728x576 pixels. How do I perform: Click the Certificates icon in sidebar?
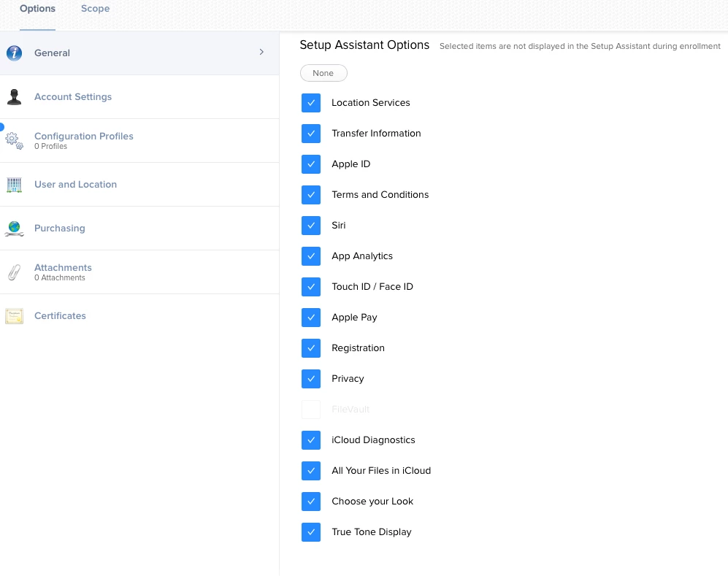14,316
